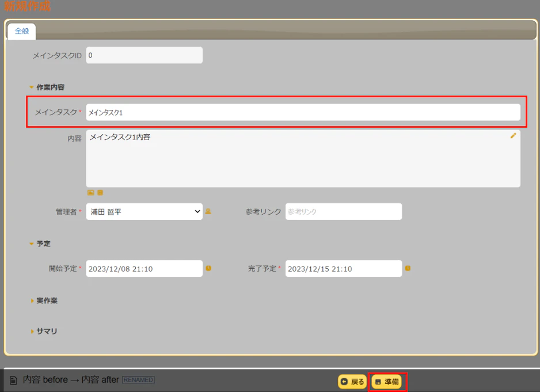Collapse the 作業内容 section
The width and height of the screenshot is (540, 392).
click(47, 87)
